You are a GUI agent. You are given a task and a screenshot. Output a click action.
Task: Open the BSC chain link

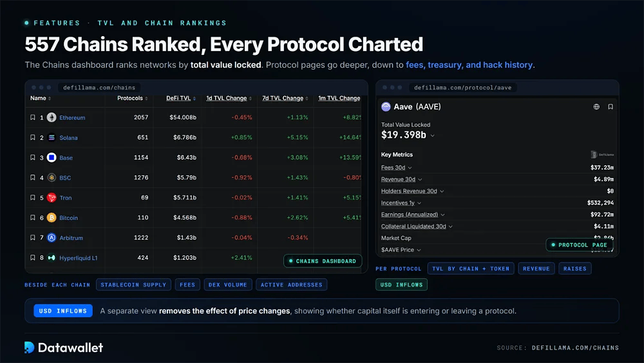(65, 177)
